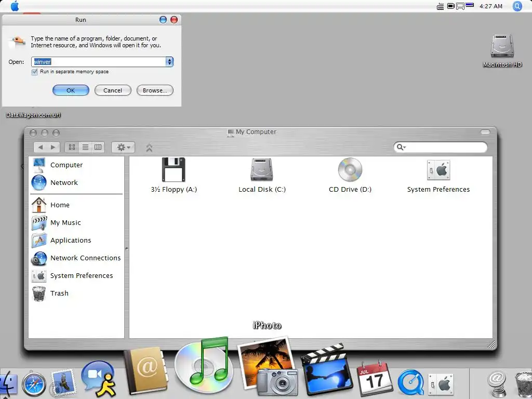This screenshot has width=532, height=399.
Task: Launch iPhoto from the dock
Action: [268, 366]
